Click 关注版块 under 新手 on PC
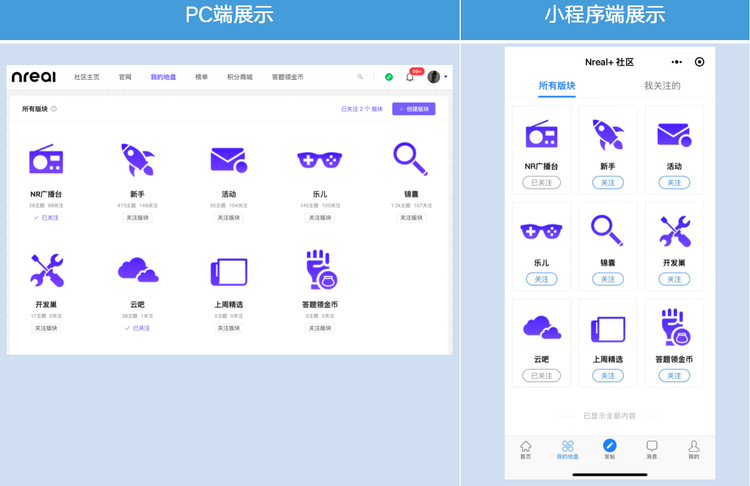The height and width of the screenshot is (486, 750). click(x=137, y=218)
